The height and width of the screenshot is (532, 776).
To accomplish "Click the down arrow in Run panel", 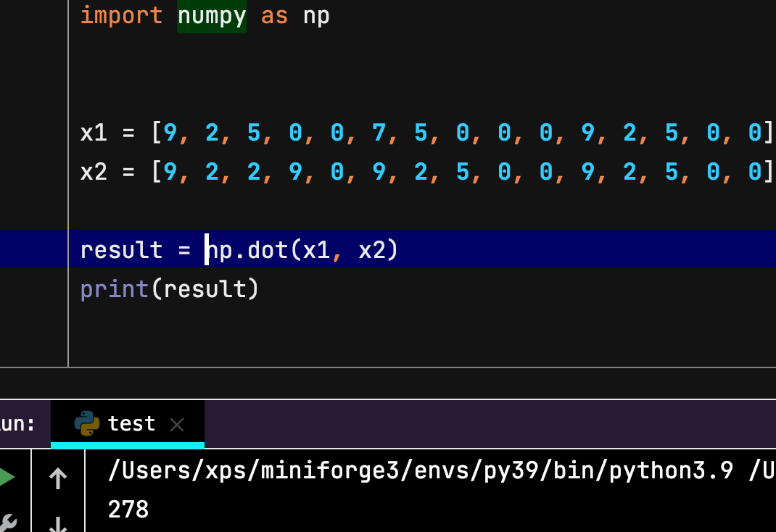I will [x=58, y=523].
